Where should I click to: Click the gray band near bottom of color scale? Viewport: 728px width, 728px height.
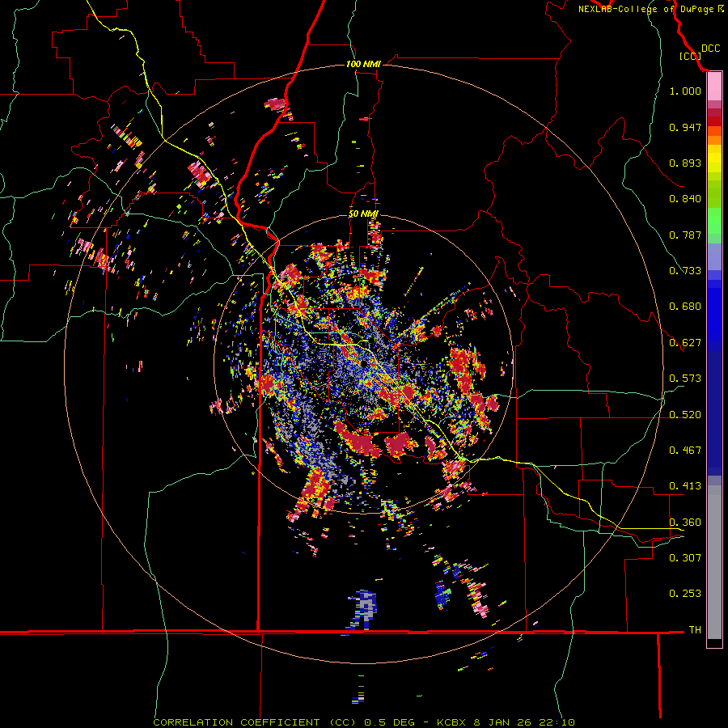pos(714,562)
